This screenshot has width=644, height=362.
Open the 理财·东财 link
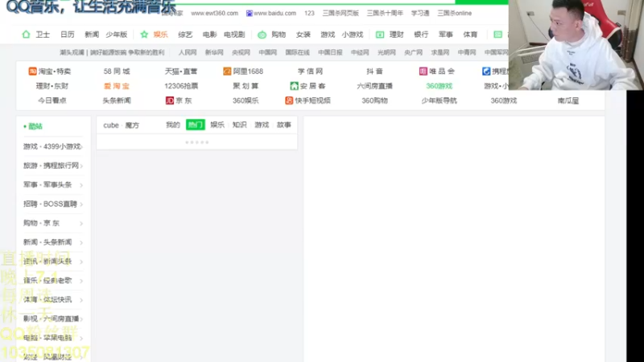(52, 86)
